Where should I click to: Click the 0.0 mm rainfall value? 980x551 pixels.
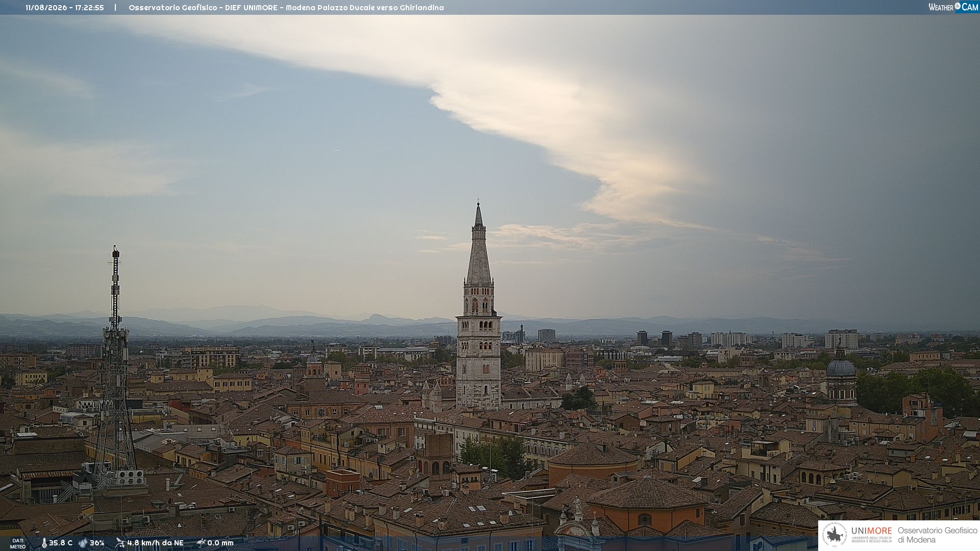click(220, 543)
